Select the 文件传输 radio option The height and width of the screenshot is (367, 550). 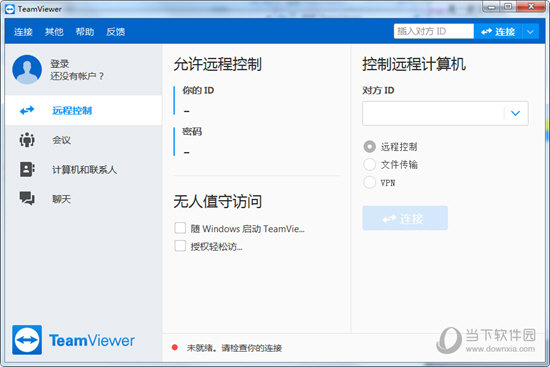[370, 165]
